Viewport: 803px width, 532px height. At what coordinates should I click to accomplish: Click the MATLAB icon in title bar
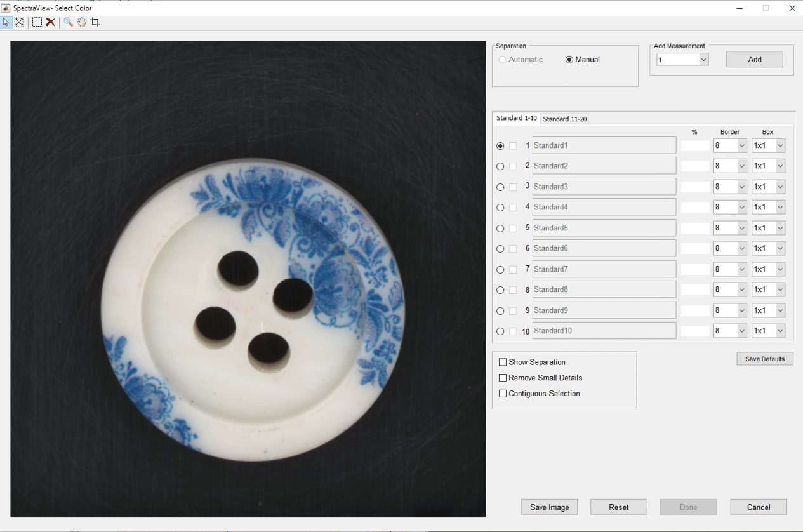(x=6, y=8)
